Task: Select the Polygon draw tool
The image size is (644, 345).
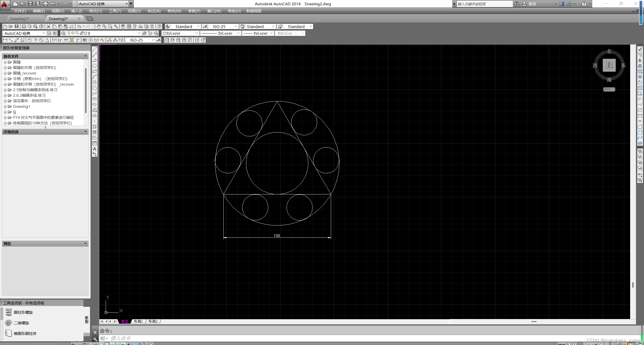Action: point(95,66)
